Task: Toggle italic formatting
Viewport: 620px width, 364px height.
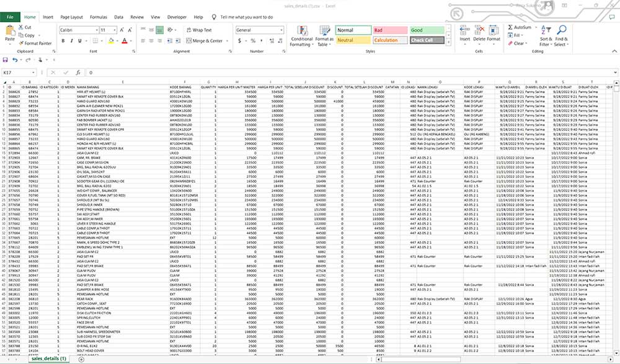Action: click(x=71, y=41)
